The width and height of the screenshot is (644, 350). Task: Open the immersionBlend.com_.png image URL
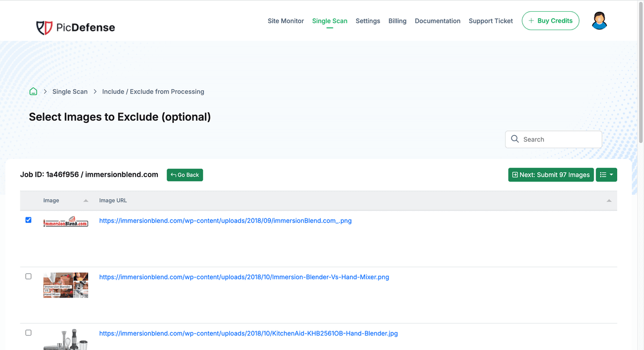pyautogui.click(x=225, y=221)
